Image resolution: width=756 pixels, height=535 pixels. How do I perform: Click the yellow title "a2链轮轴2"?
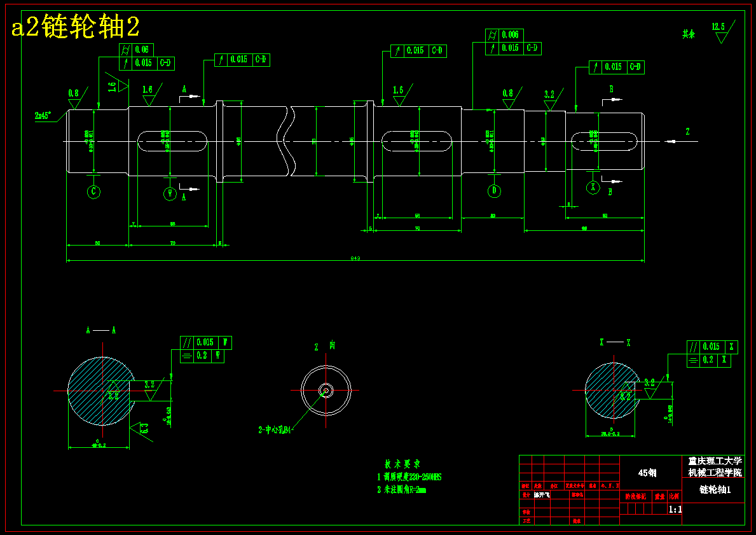click(x=75, y=27)
